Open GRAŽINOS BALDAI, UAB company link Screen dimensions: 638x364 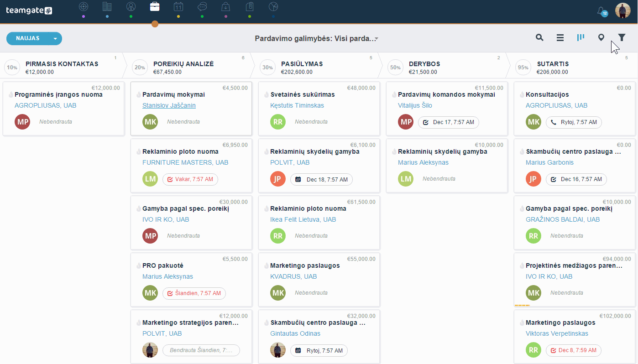coord(563,219)
